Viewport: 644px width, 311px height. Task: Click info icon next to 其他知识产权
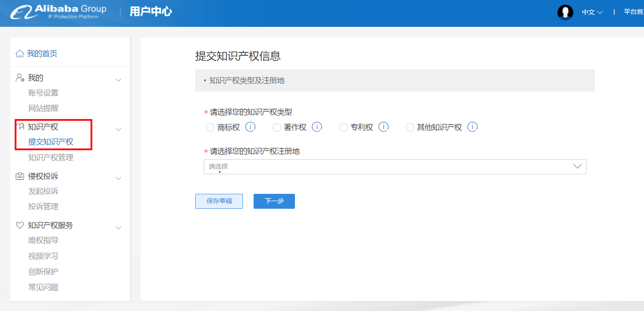coord(472,127)
